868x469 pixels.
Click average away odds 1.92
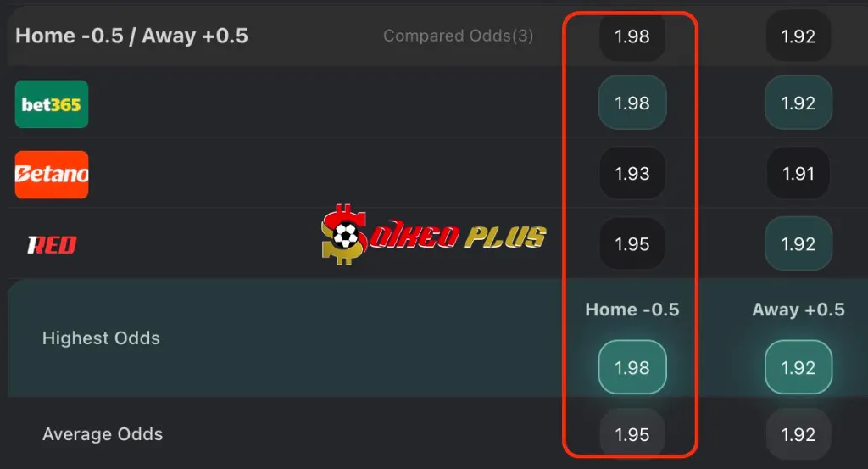click(x=798, y=435)
